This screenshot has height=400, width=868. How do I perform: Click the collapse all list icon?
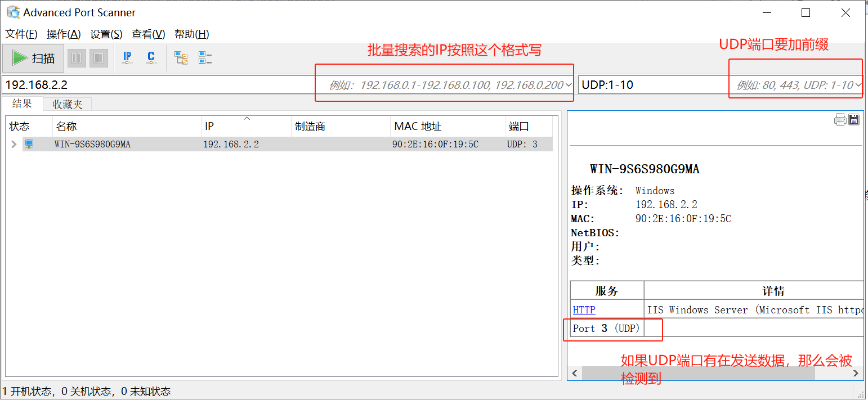pos(205,58)
